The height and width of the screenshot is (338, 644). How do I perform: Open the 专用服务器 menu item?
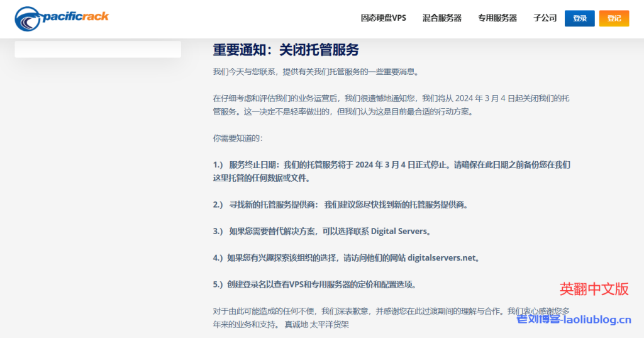tap(497, 18)
